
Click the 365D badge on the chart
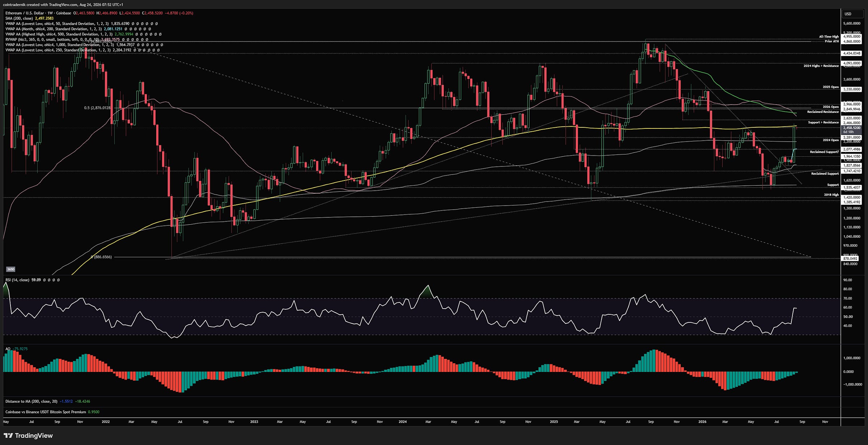click(x=11, y=269)
